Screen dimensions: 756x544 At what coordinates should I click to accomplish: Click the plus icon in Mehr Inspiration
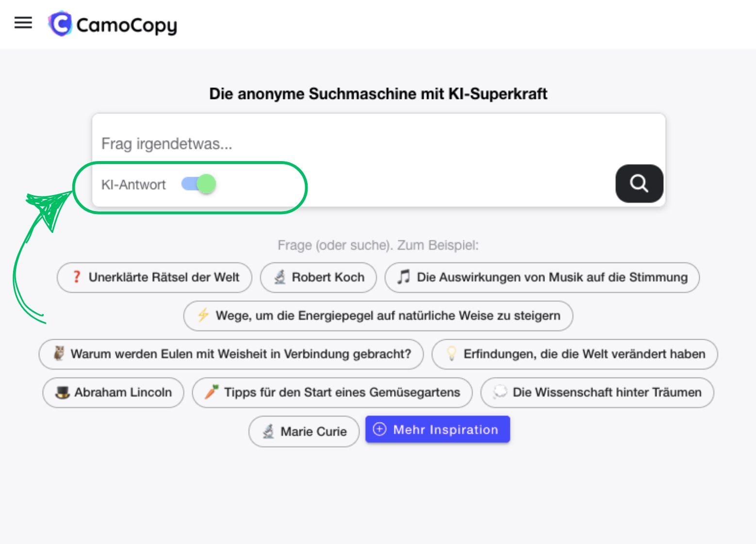(x=379, y=429)
